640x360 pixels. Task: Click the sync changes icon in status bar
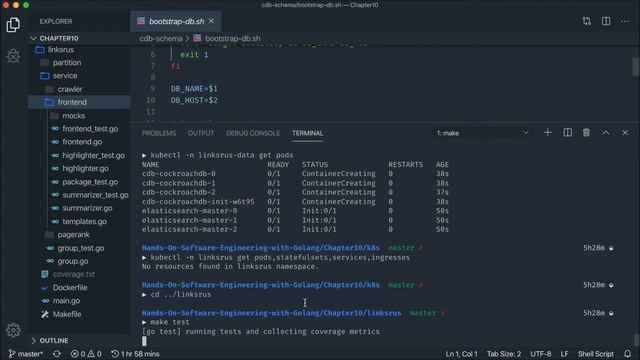coord(57,354)
